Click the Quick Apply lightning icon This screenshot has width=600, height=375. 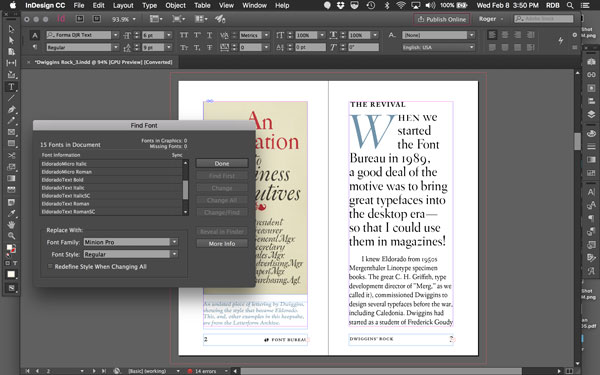coord(560,40)
